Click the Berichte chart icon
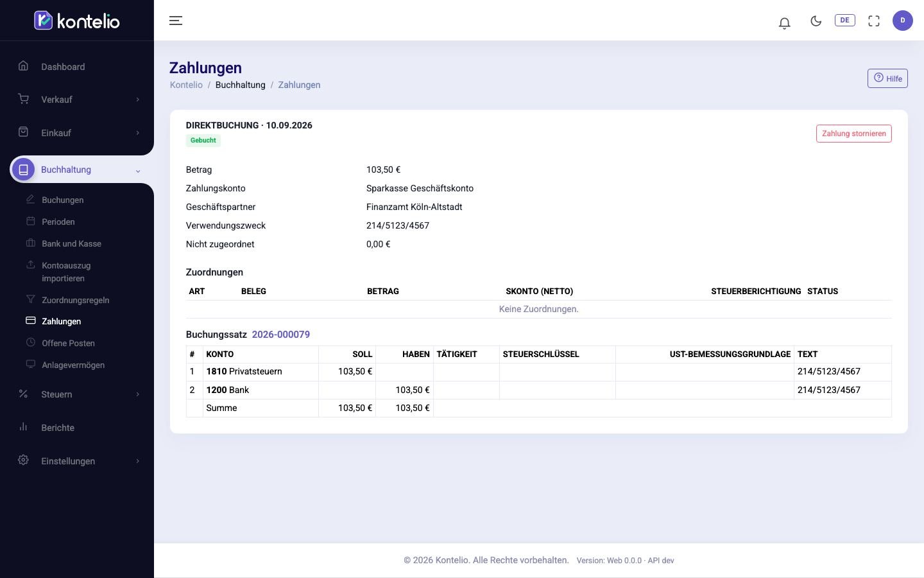Image resolution: width=924 pixels, height=578 pixels. tap(24, 426)
